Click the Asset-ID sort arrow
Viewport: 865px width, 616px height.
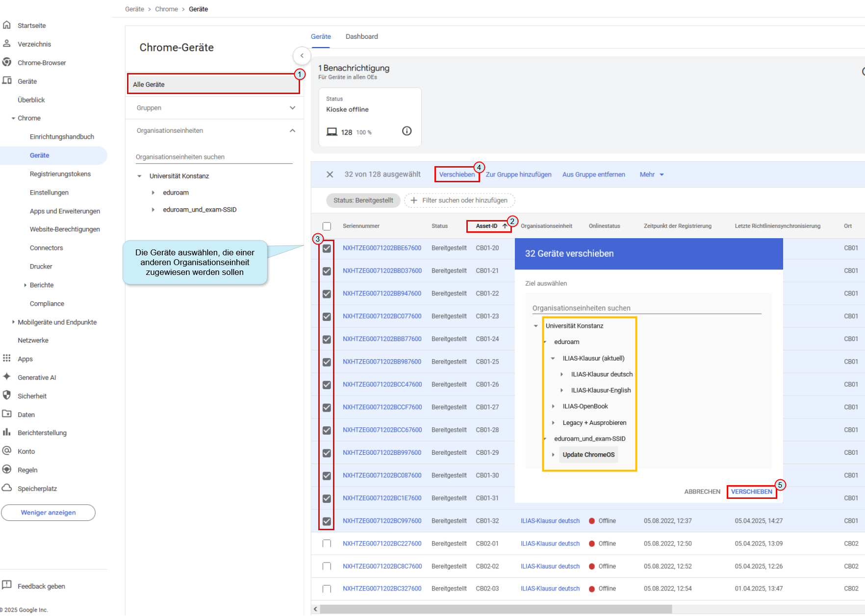[x=505, y=226]
